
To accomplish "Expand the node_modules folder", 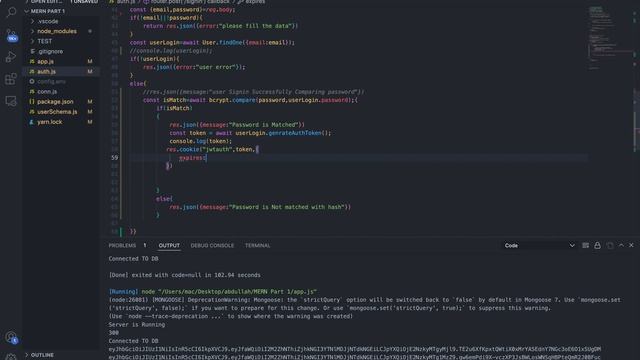I will tap(57, 31).
